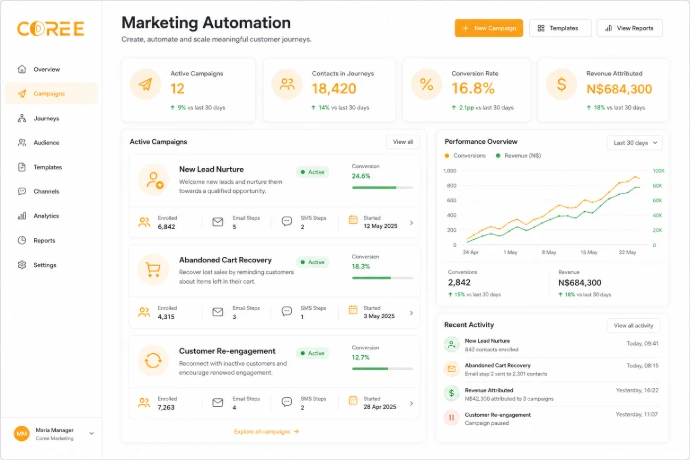Click Active status badge for Abandoned Cart Recovery

(x=312, y=262)
